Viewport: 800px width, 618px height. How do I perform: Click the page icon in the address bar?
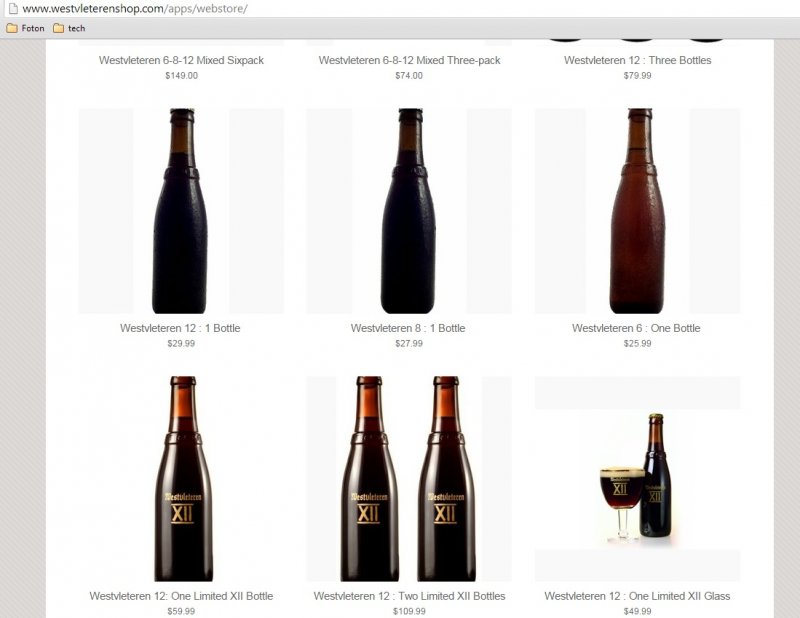13,9
